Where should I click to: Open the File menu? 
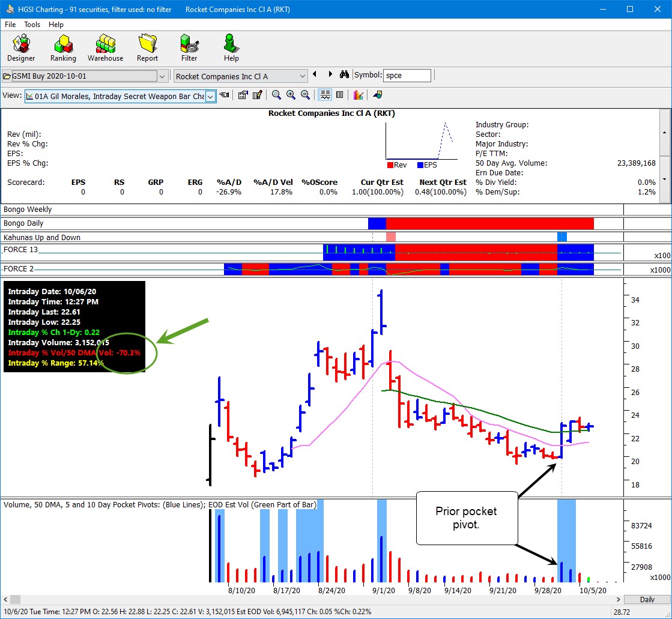pyautogui.click(x=10, y=25)
